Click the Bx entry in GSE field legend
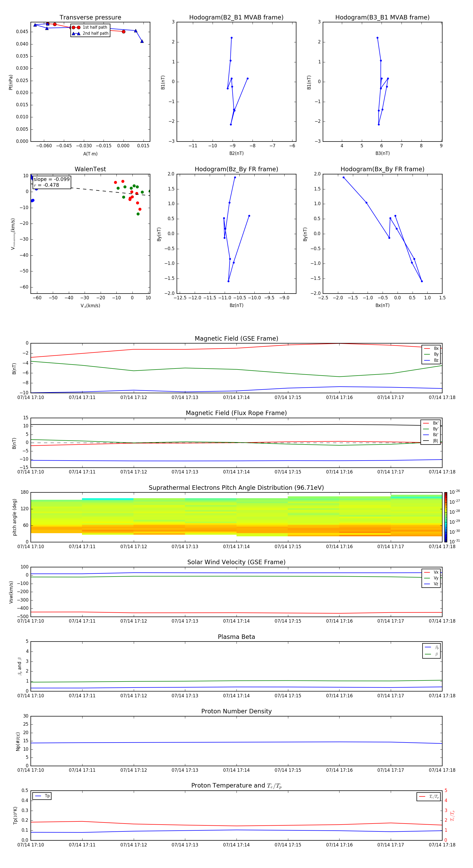 pyautogui.click(x=431, y=349)
